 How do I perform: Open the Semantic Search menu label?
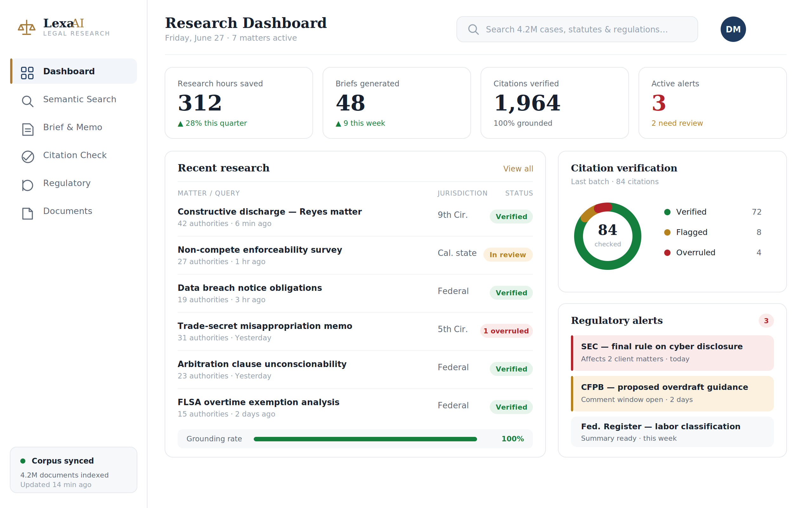click(80, 99)
